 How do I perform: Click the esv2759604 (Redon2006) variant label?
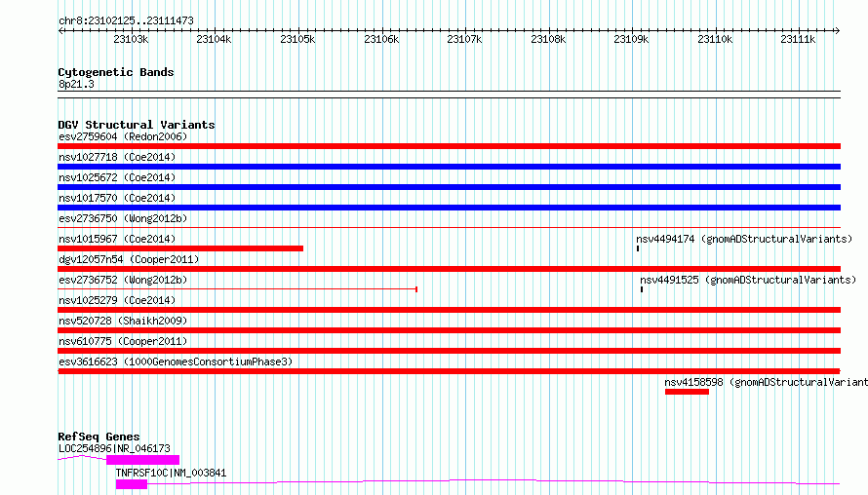[x=123, y=136]
